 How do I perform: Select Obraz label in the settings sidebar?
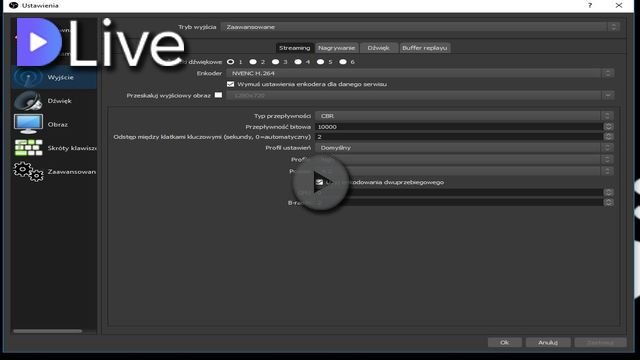pyautogui.click(x=58, y=124)
